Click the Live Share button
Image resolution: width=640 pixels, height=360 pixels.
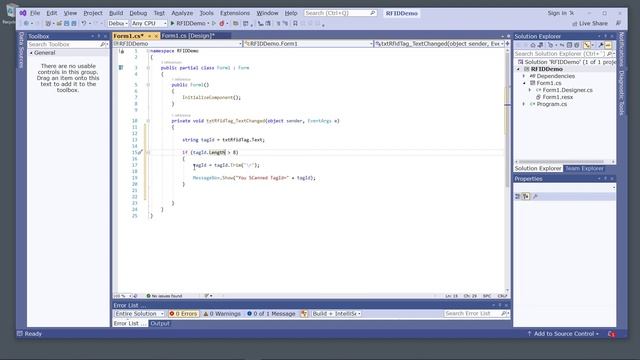590,24
